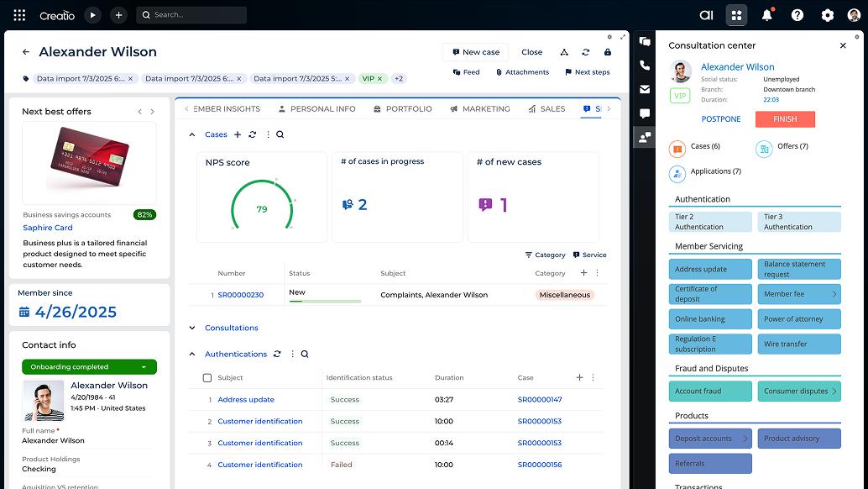Open the phone call panel in communication sidebar
This screenshot has height=489, width=868.
[x=644, y=65]
